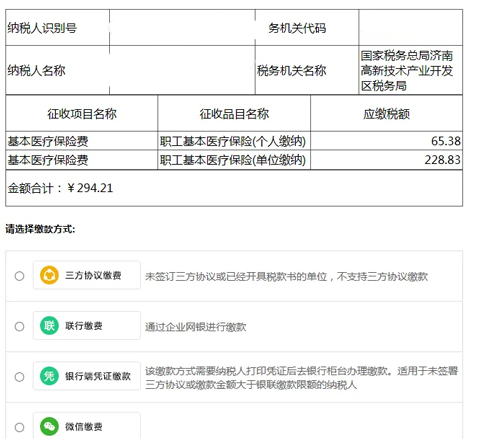Viewport: 480px width, 439px height.
Task: Click the 国家税务总局济南高新技术产业开发区税务局 cell
Action: (410, 70)
